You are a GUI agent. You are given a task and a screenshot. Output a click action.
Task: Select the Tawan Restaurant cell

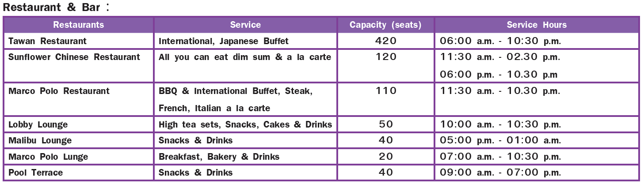[48, 41]
